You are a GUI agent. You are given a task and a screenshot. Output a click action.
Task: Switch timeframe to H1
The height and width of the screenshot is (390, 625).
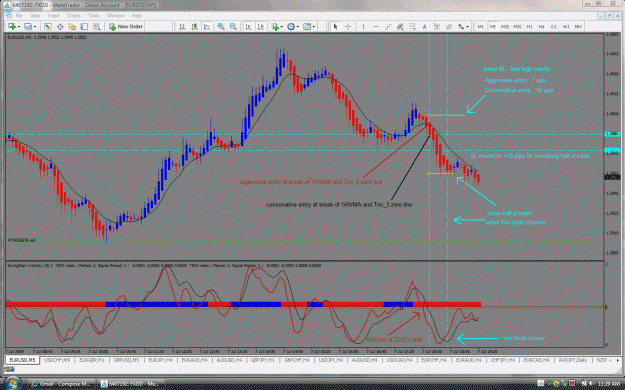530,27
